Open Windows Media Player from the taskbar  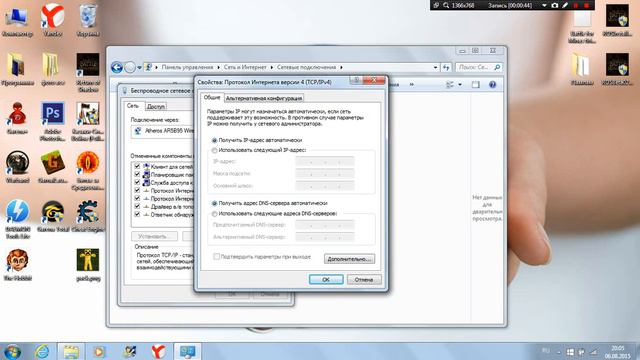[99, 351]
